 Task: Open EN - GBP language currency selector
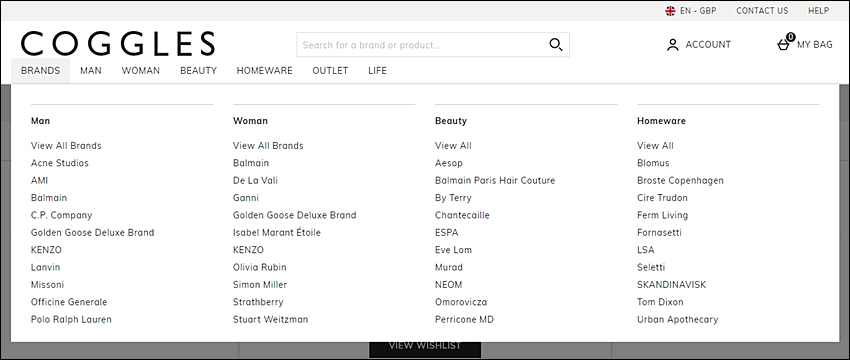coord(691,11)
